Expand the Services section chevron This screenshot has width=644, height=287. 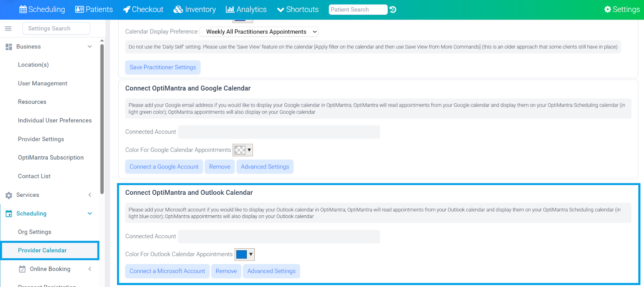click(90, 195)
